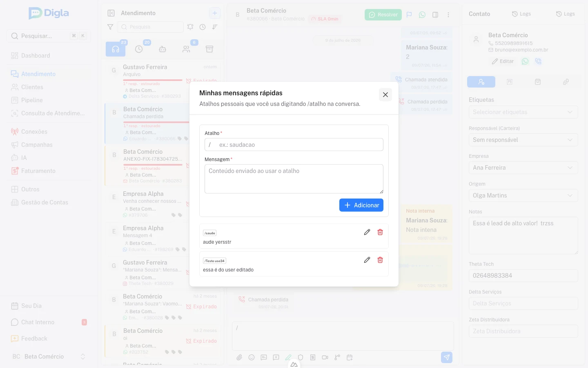588x368 pixels.
Task: Open the Pesquisar global search box
Action: pos(49,36)
